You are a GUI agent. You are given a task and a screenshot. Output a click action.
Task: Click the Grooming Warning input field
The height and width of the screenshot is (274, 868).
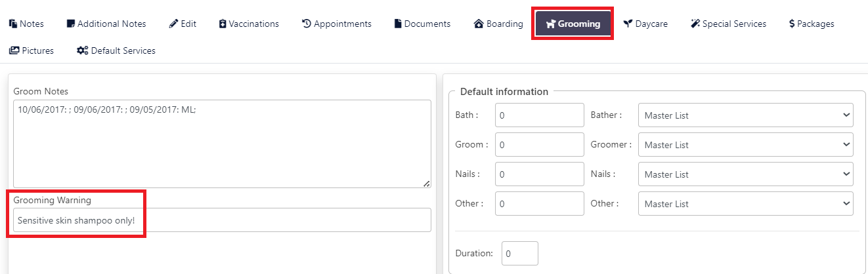click(x=222, y=220)
